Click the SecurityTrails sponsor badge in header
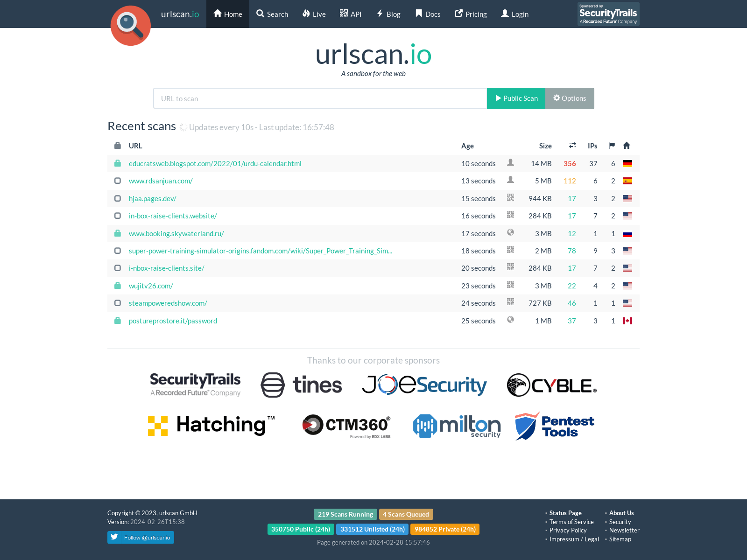Image resolution: width=747 pixels, height=560 pixels. click(608, 14)
